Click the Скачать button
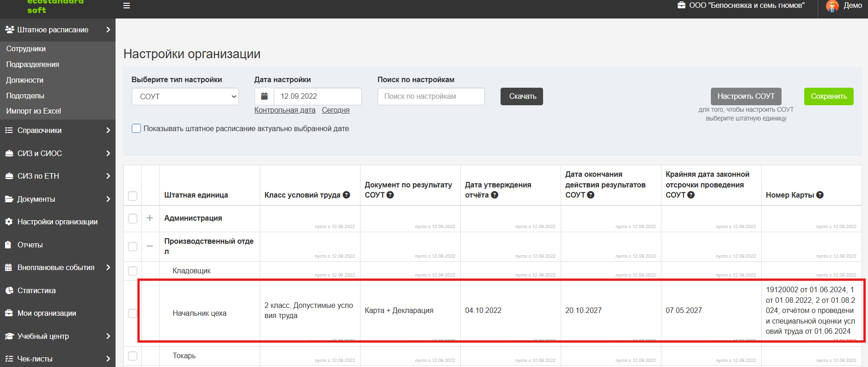868x367 pixels. [522, 96]
